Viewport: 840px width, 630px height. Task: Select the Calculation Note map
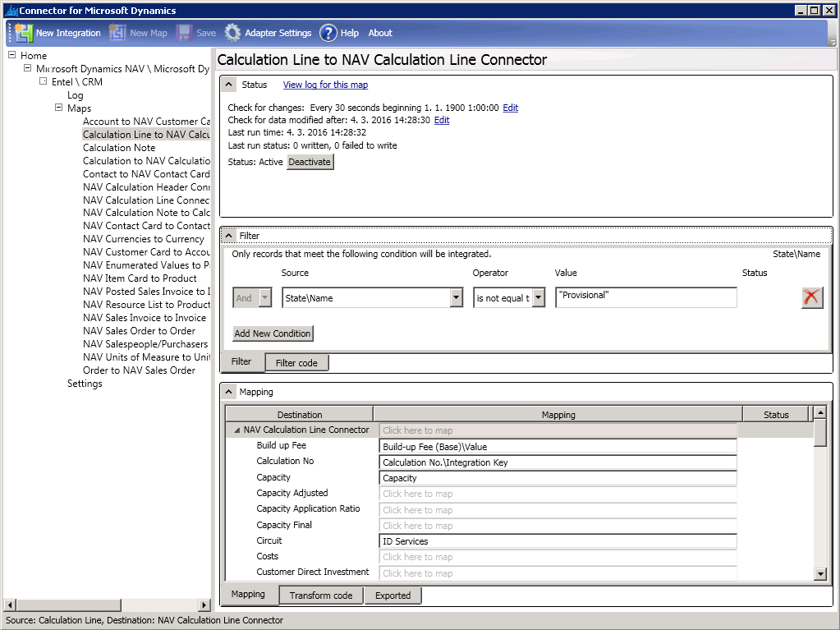[x=119, y=147]
